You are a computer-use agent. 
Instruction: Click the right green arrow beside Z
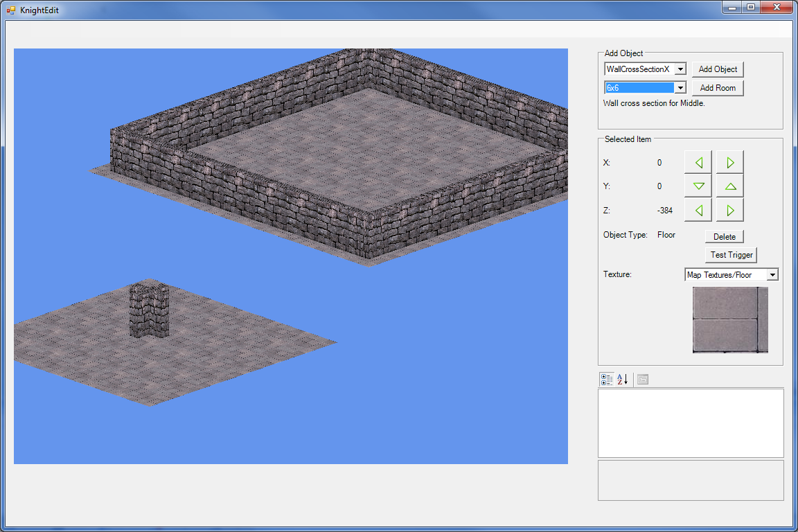(729, 209)
